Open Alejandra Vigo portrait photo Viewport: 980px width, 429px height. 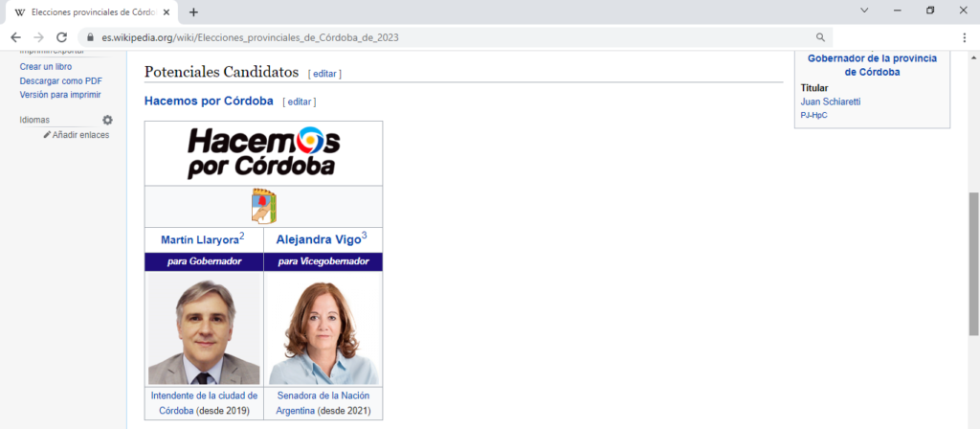click(323, 328)
